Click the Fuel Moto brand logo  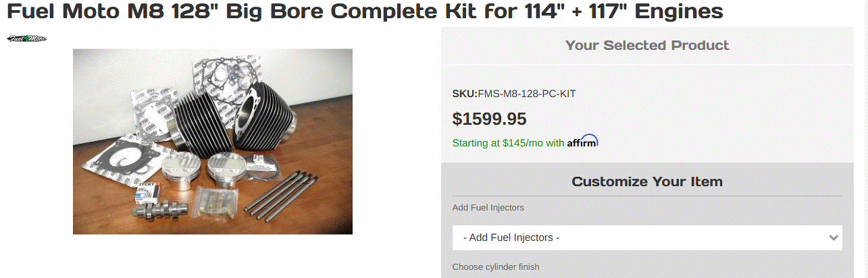[x=26, y=38]
